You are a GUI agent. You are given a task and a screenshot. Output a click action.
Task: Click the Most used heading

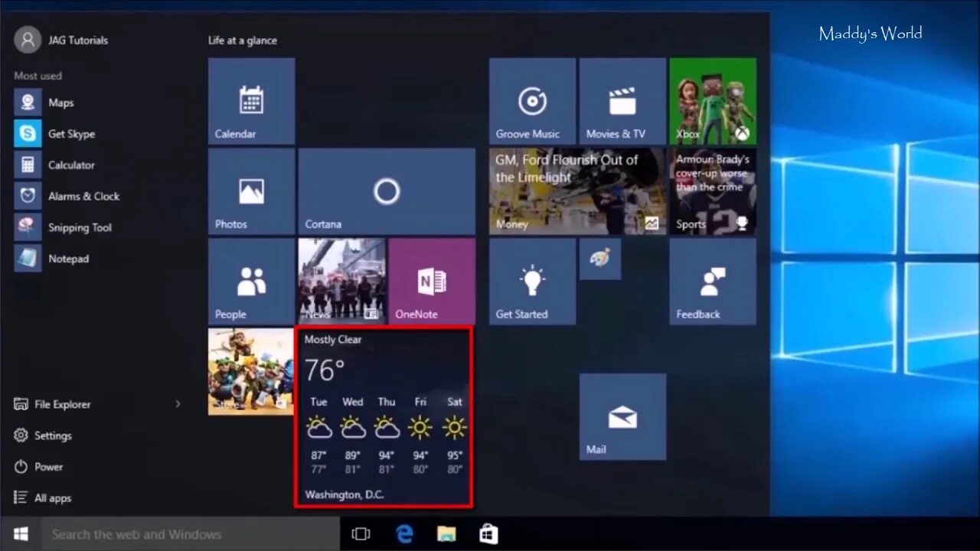(38, 76)
